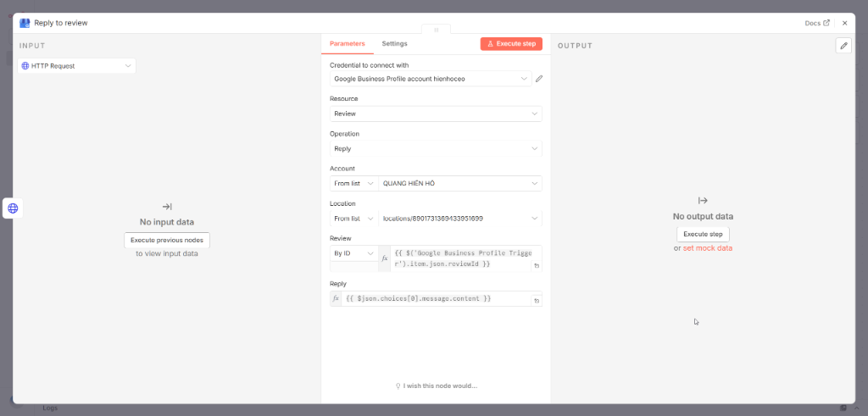
Task: Click the INPUT panel heading
Action: pos(32,46)
